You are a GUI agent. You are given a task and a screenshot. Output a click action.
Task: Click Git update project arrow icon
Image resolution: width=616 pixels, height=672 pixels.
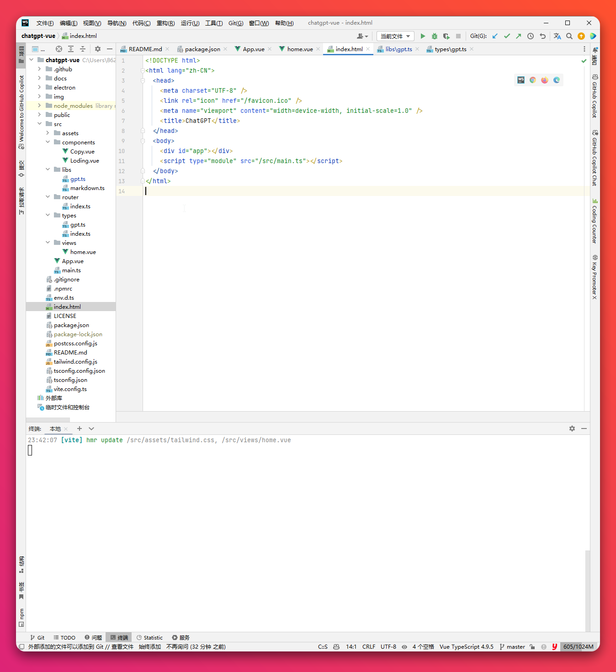(x=495, y=36)
